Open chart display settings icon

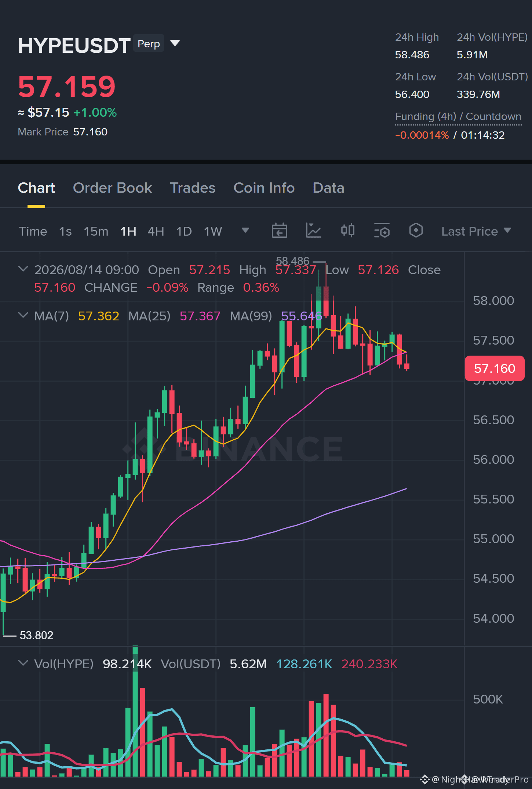(x=382, y=231)
